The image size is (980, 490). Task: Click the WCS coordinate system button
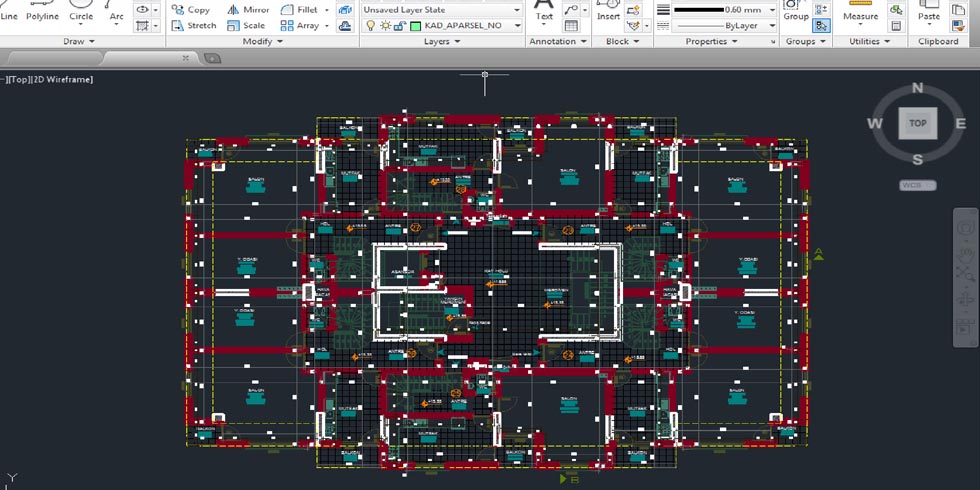pyautogui.click(x=917, y=185)
